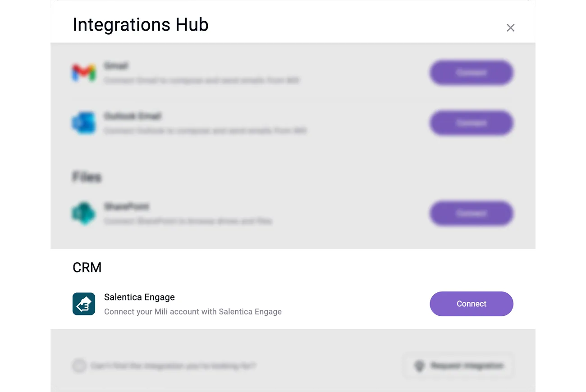Click the Outlook Email logo icon
Viewport: 586px width, 392px height.
click(x=84, y=123)
